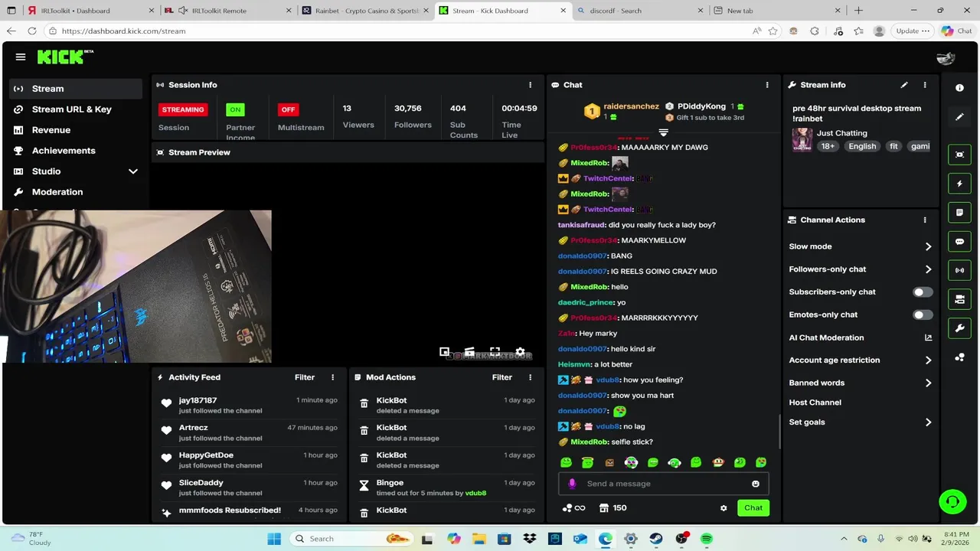This screenshot has width=980, height=551.
Task: Switch to IRLToolkit Dashboard browser tab
Action: 89,11
